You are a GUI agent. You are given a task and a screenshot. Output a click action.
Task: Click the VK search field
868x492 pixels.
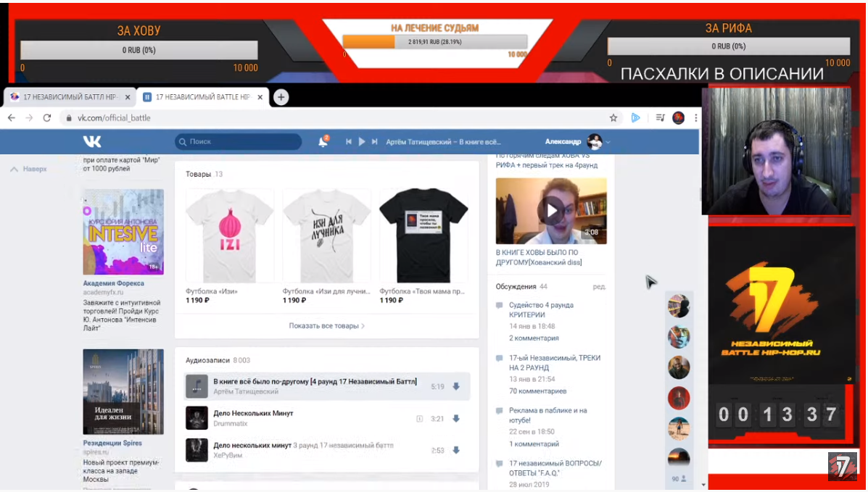click(239, 142)
